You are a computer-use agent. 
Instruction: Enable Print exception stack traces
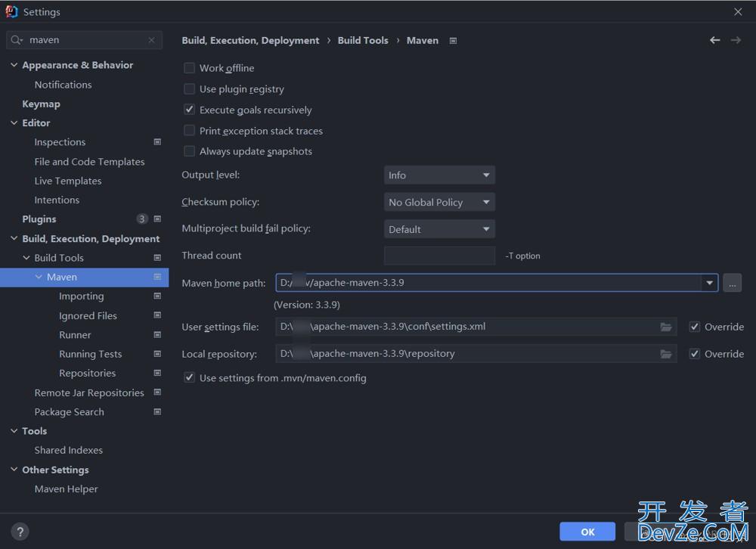[190, 131]
